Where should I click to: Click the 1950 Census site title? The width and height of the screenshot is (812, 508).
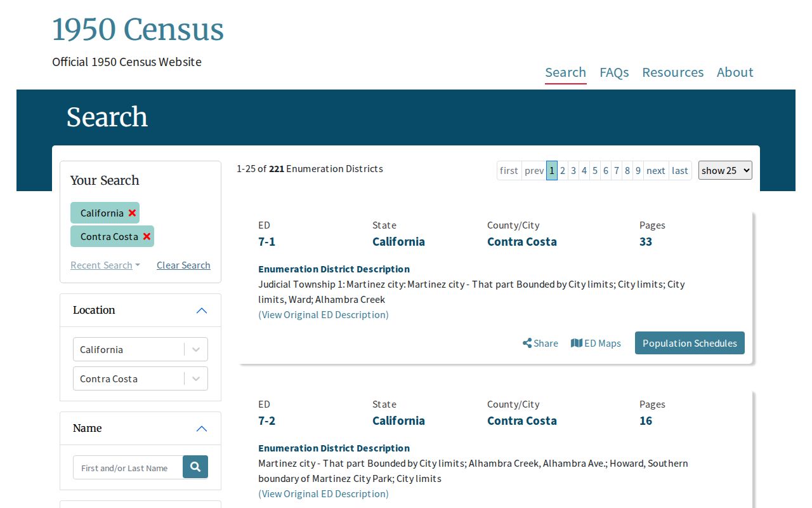[x=138, y=30]
